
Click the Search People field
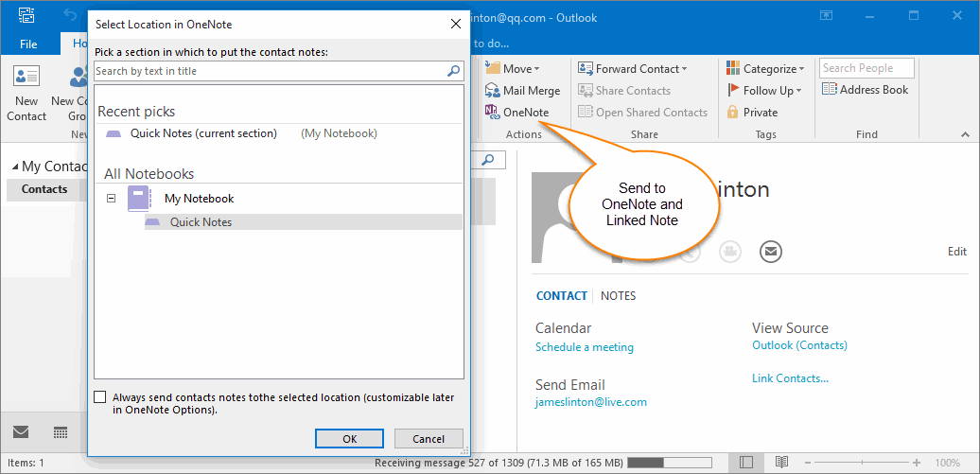point(866,68)
